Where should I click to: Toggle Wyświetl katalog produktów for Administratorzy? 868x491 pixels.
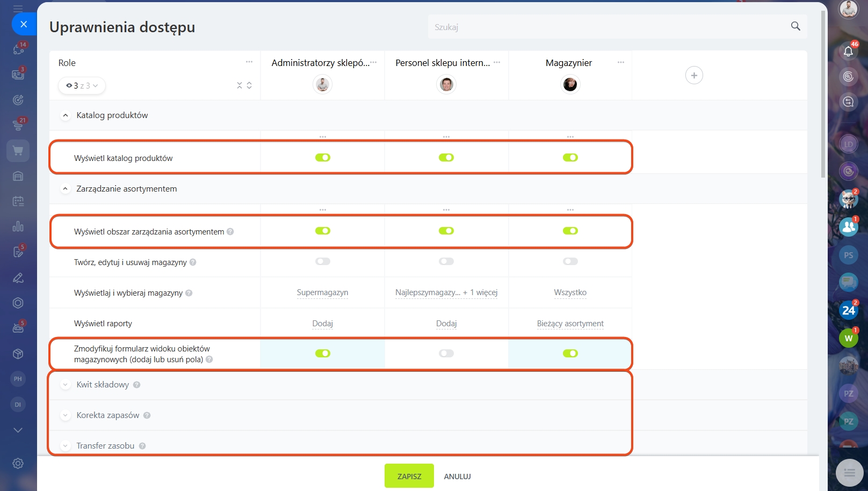(323, 157)
